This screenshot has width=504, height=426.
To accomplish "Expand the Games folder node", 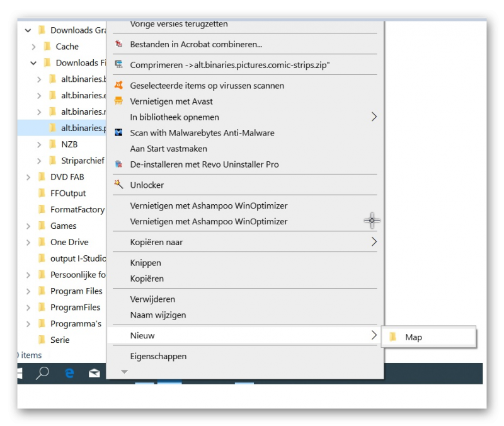I will [x=28, y=226].
